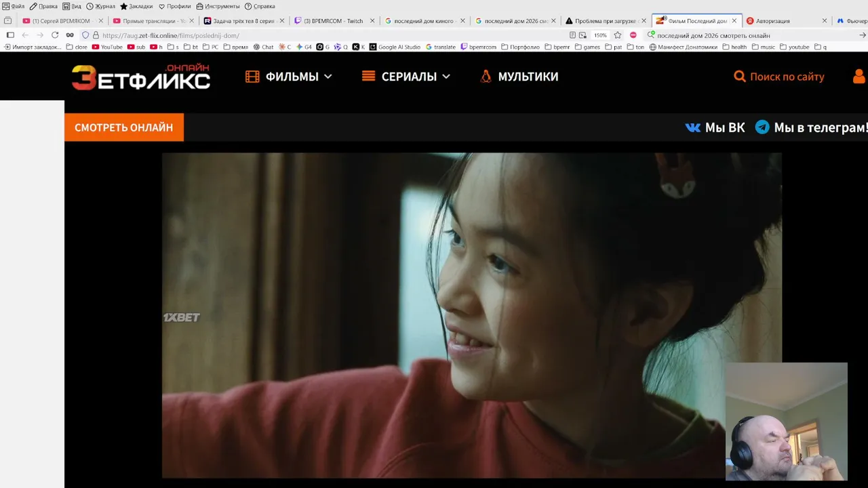Screen dimensions: 868x488
Task: Click the sidebar toggle icon in toolbar
Action: pos(10,35)
